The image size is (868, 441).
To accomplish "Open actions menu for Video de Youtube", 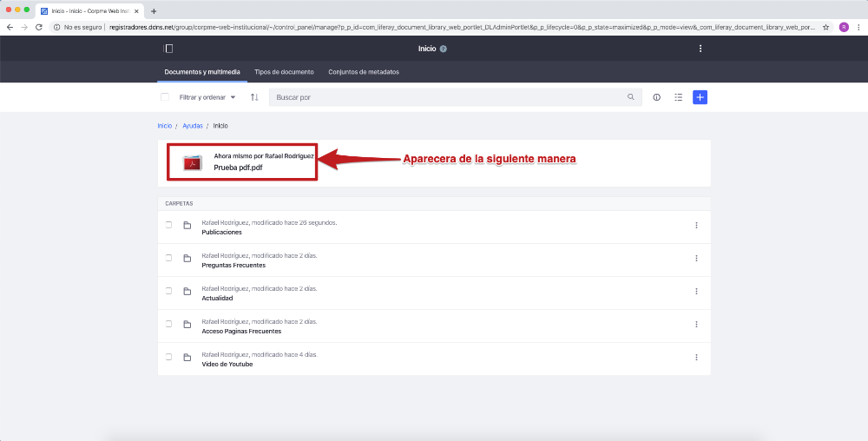I will coord(696,358).
